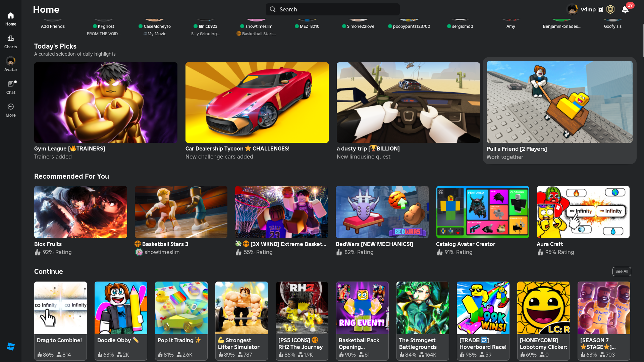Click the See All button in Continue
Image resolution: width=644 pixels, height=362 pixels.
pos(622,271)
